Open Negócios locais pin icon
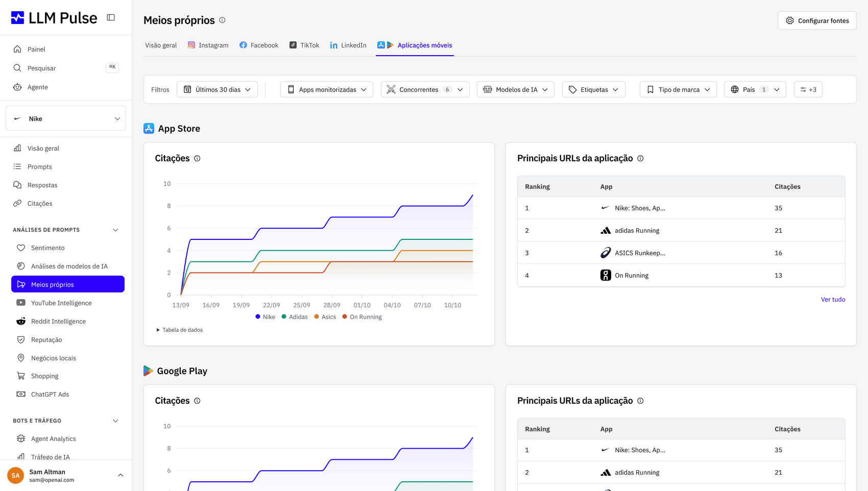 coord(21,358)
